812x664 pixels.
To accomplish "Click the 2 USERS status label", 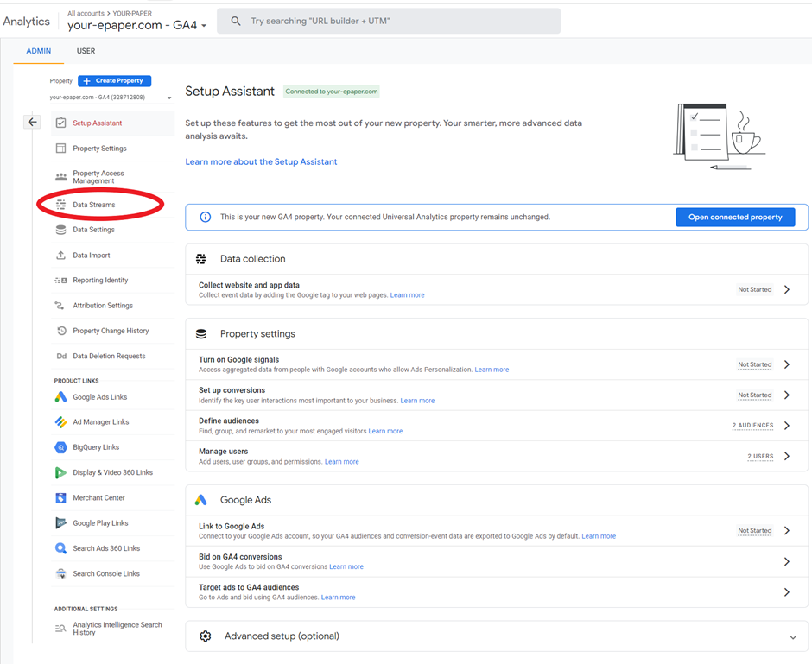I will click(x=760, y=456).
